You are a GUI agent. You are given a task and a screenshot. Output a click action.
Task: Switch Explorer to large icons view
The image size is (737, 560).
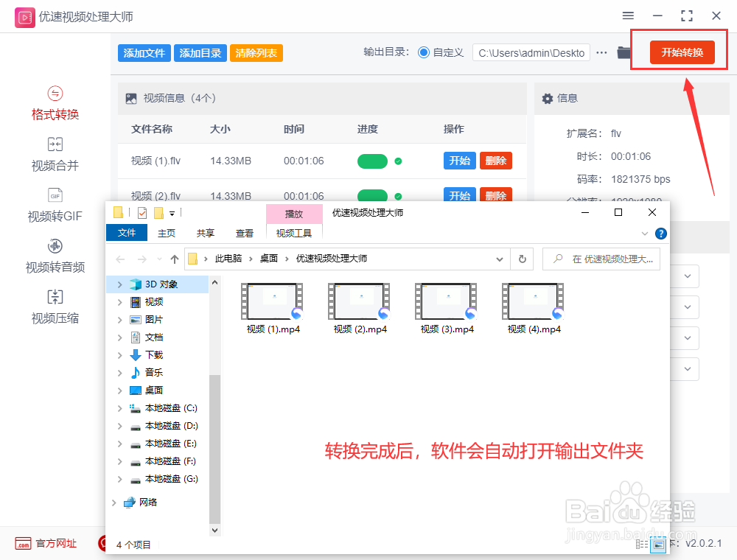pyautogui.click(x=658, y=545)
